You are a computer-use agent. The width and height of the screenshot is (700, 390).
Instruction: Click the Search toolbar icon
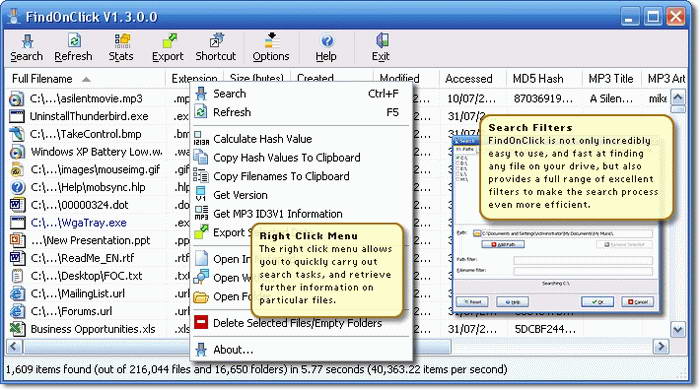coord(27,48)
